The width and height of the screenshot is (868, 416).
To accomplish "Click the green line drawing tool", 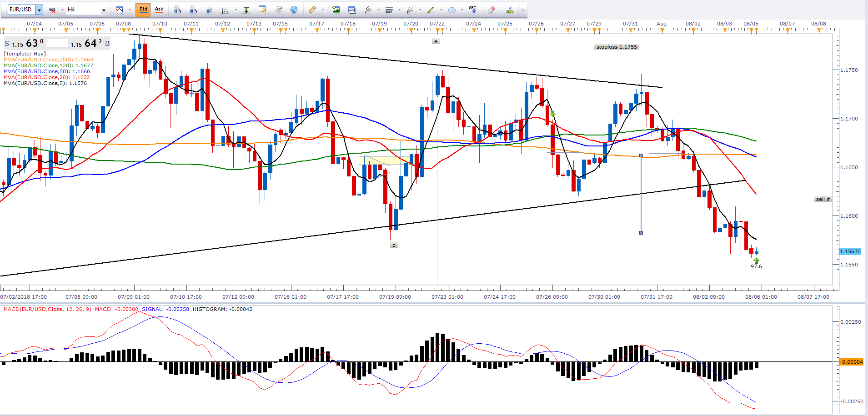I will [x=431, y=10].
